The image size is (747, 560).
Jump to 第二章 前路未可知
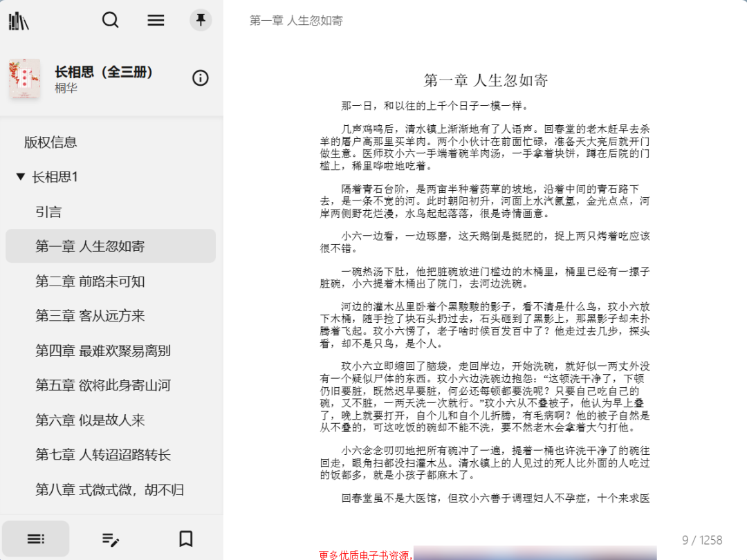(90, 281)
